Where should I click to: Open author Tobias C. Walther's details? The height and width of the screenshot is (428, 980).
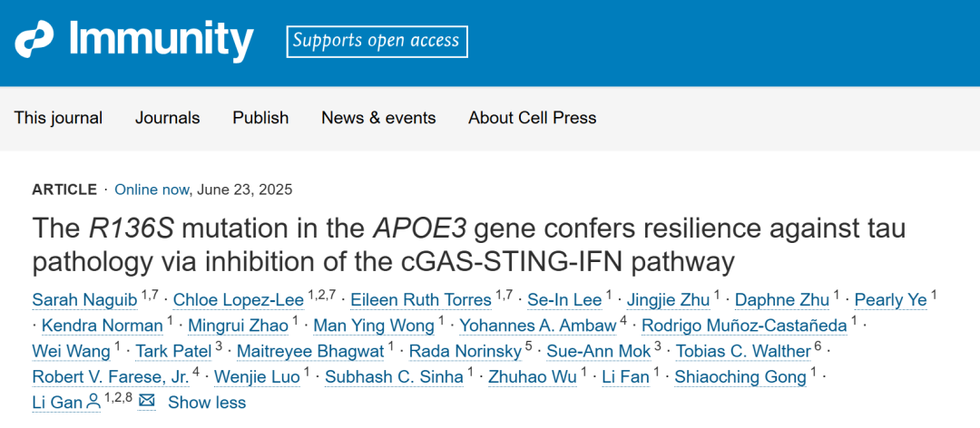click(x=743, y=351)
